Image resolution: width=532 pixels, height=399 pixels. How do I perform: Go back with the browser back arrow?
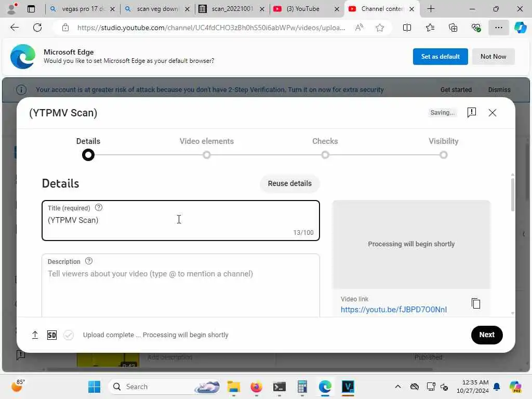15,28
